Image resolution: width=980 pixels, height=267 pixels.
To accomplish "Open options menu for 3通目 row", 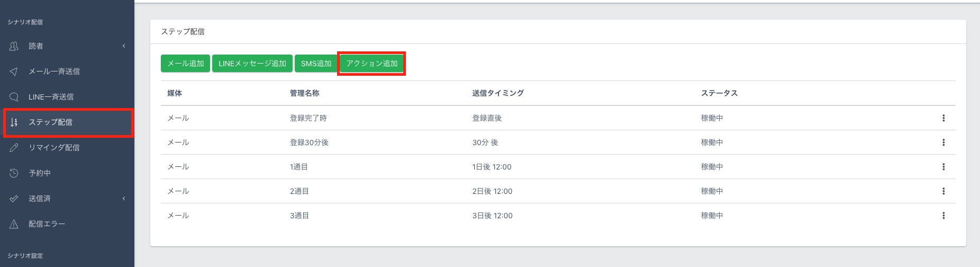I will 943,216.
